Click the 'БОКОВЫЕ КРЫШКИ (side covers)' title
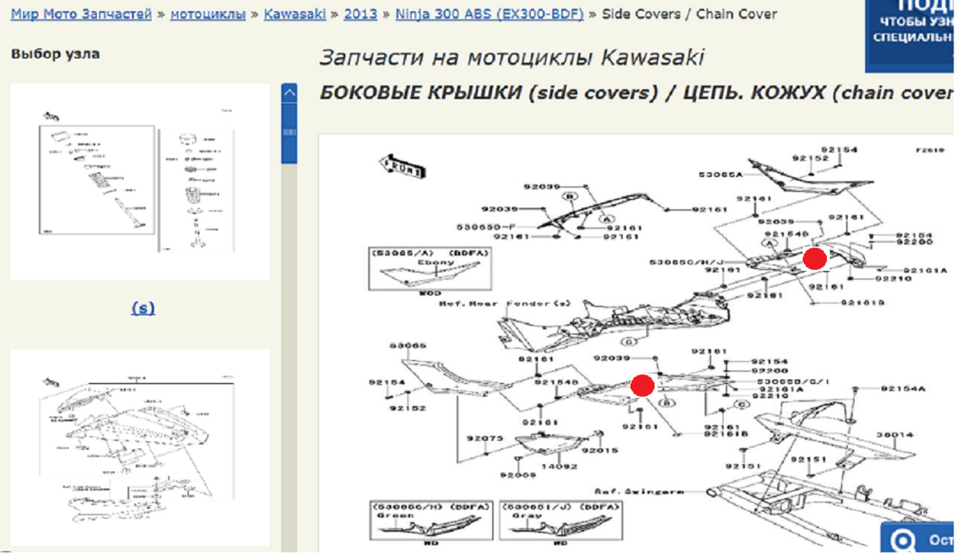This screenshot has height=560, width=965. 489,93
